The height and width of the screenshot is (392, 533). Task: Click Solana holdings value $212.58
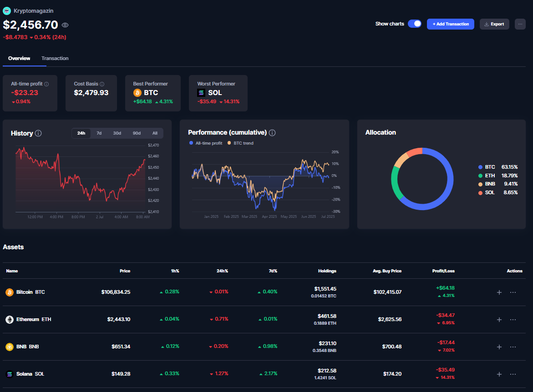pyautogui.click(x=327, y=371)
